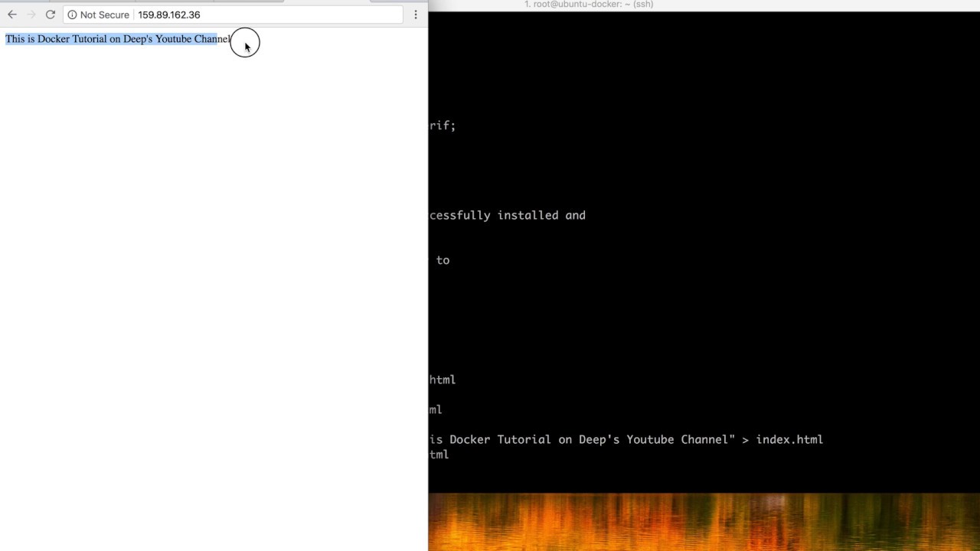Click 'cessfully installed and' terminal line
980x551 pixels.
point(508,215)
